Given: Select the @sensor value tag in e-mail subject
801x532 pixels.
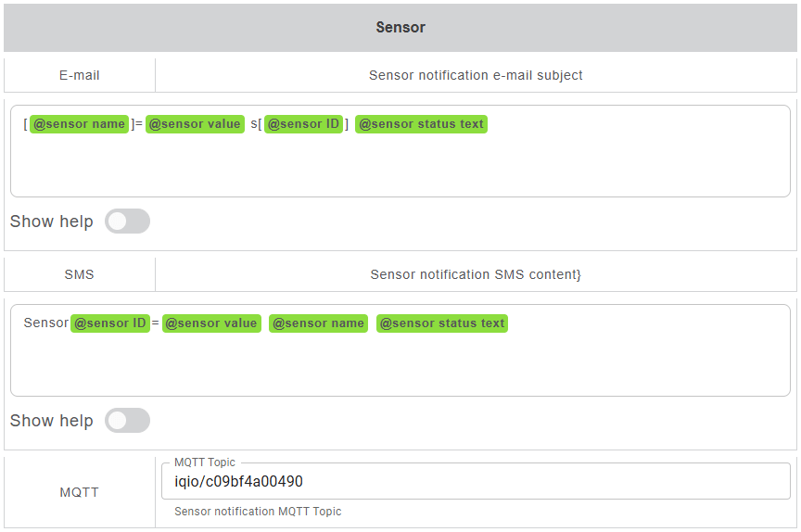Looking at the screenshot, I should click(x=195, y=124).
